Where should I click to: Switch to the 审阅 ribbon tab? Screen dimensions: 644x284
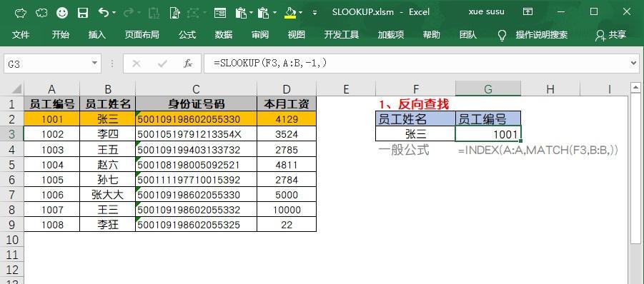260,35
